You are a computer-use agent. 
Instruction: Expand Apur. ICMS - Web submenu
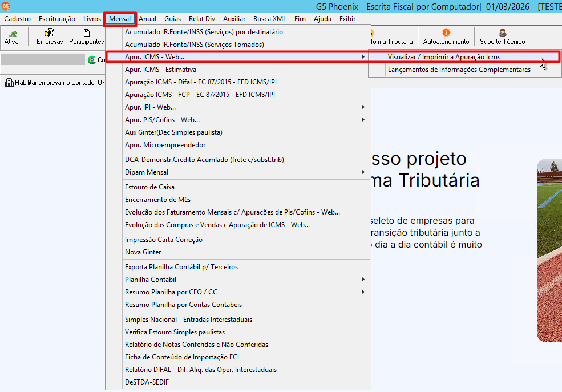click(238, 57)
